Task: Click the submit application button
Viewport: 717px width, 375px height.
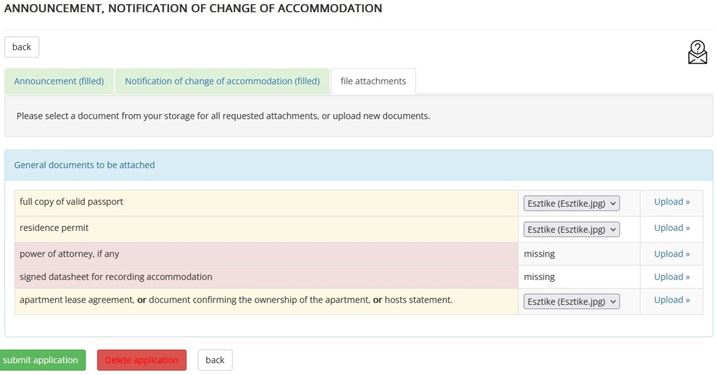Action: coord(42,360)
